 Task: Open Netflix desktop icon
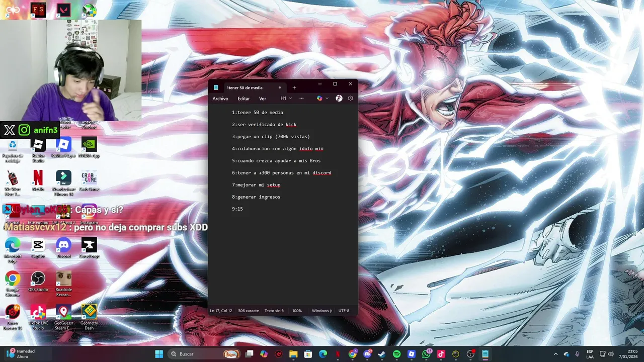tap(38, 182)
